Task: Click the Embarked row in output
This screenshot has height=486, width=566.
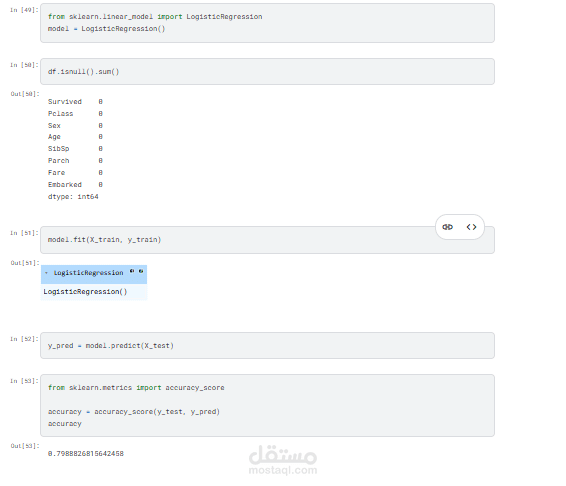Action: click(x=75, y=185)
